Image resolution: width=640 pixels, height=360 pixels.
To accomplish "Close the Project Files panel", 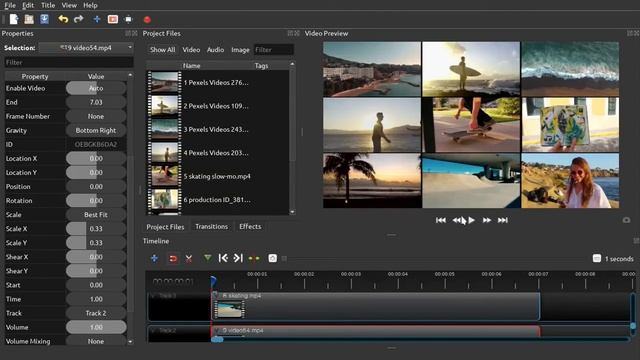I will click(297, 33).
